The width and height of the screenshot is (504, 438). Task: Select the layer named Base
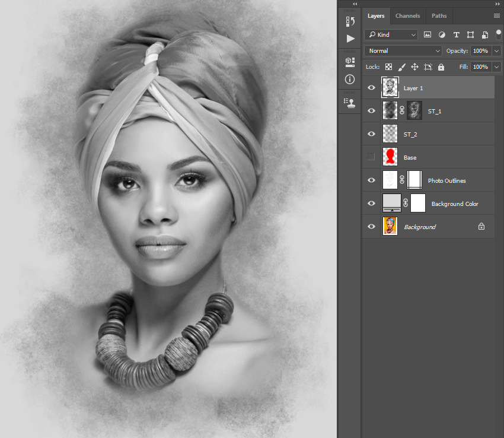(x=428, y=157)
